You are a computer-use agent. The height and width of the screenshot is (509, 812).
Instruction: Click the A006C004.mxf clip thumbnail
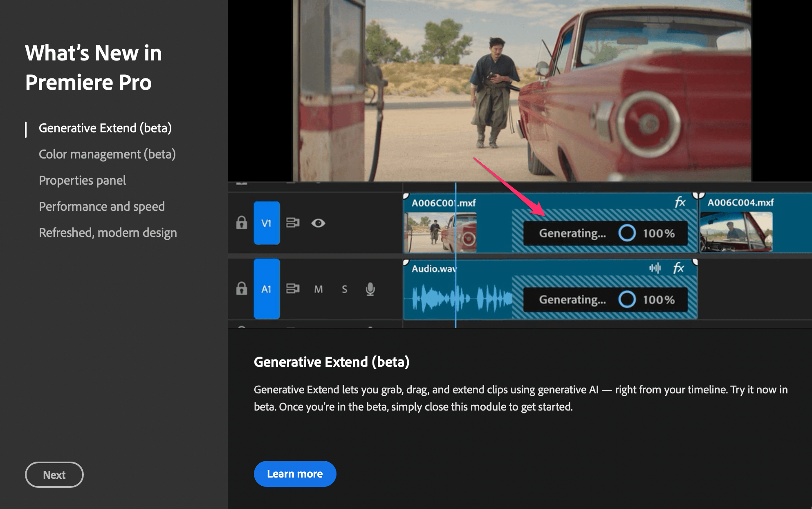point(736,232)
